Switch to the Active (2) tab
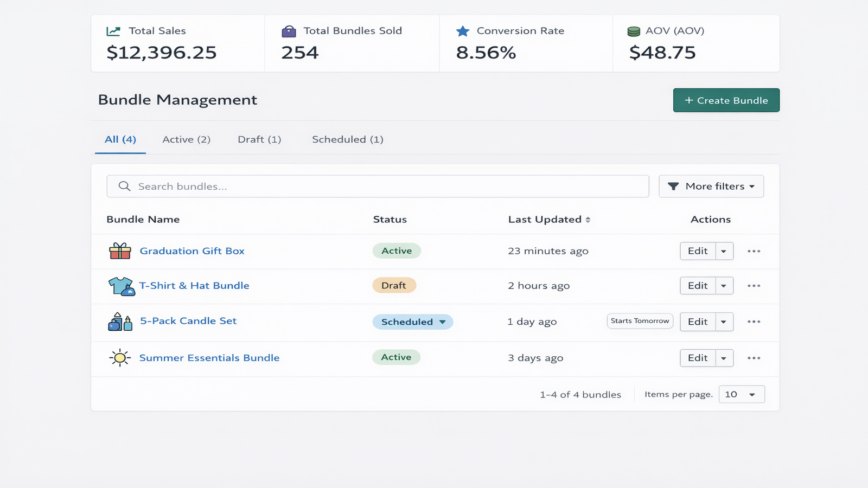This screenshot has width=868, height=488. 187,139
